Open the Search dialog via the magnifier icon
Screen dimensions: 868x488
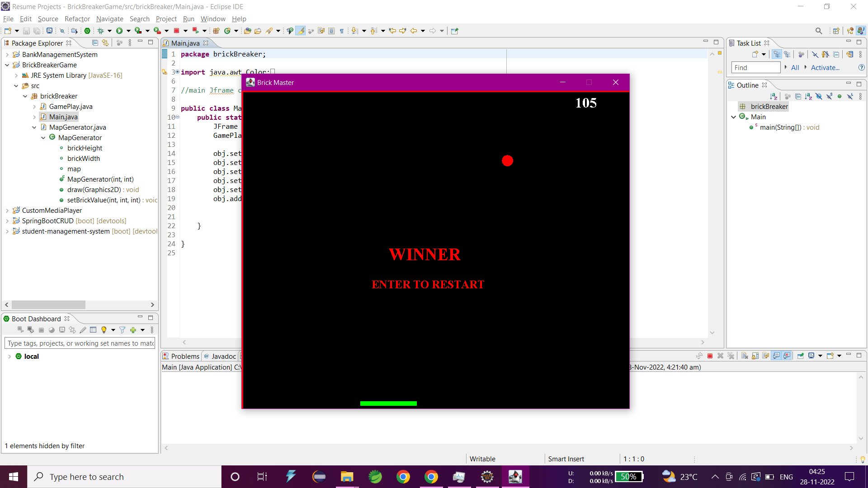[819, 31]
